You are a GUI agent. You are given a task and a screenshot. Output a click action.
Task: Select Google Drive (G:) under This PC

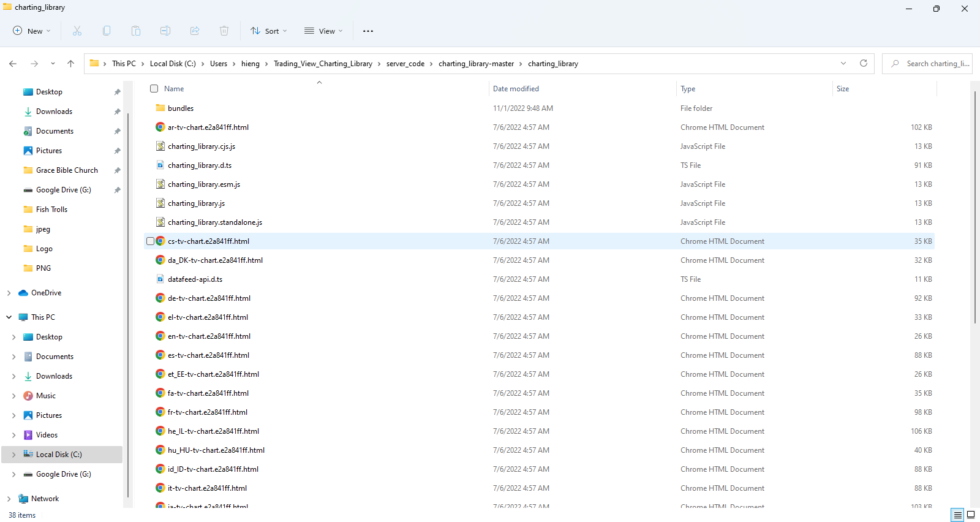[x=64, y=474]
